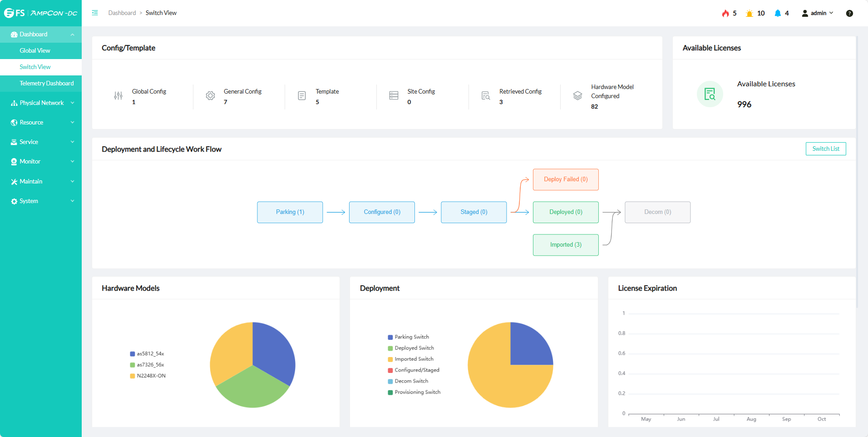Click the Switch List button
868x437 pixels.
pos(825,149)
